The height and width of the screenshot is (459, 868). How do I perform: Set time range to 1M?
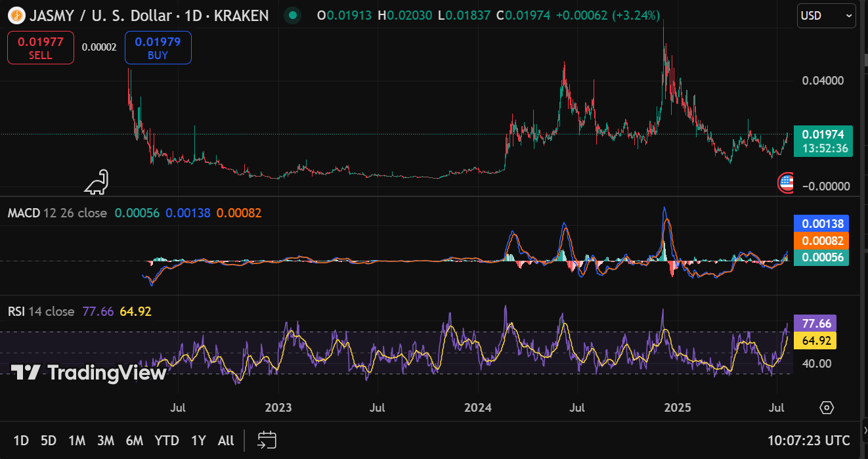(x=77, y=441)
